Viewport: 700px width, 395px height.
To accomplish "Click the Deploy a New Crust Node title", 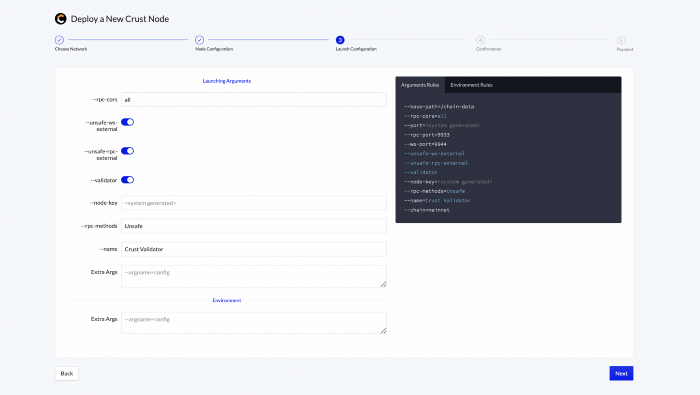I will point(120,19).
